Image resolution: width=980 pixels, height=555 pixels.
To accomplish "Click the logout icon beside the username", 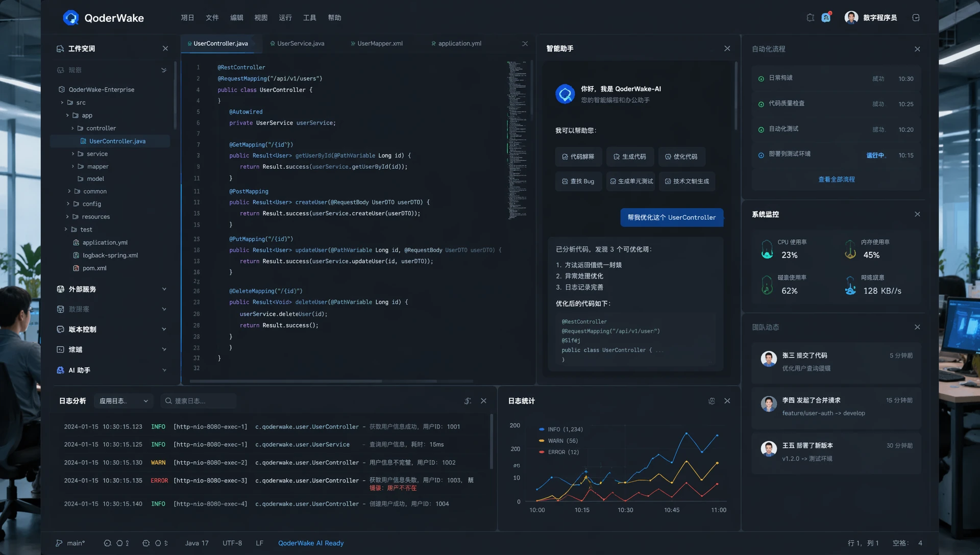I will 916,18.
